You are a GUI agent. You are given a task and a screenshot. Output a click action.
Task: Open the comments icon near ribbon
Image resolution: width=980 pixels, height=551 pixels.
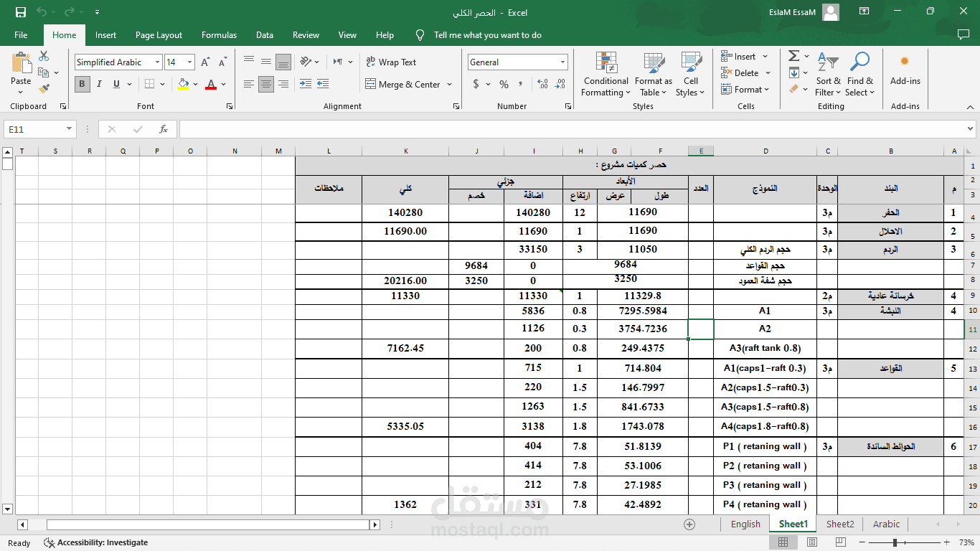pos(963,34)
